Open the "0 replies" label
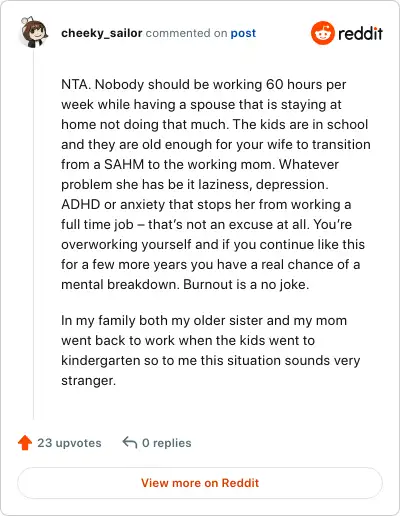The image size is (400, 516). 167,443
